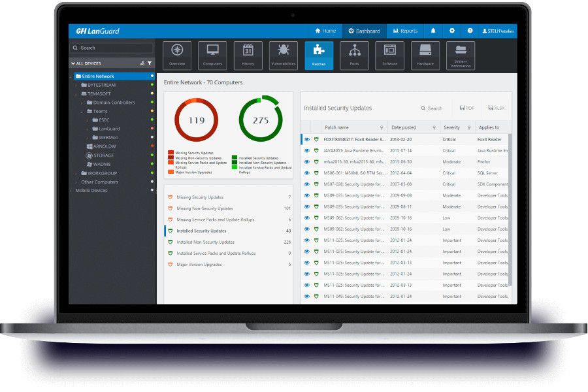Focus the Search box above the updates table
Viewport: 588px width, 392px height.
432,108
